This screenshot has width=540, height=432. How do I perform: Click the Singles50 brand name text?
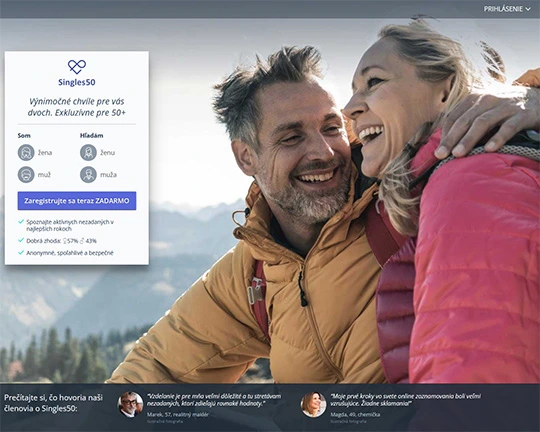click(77, 82)
